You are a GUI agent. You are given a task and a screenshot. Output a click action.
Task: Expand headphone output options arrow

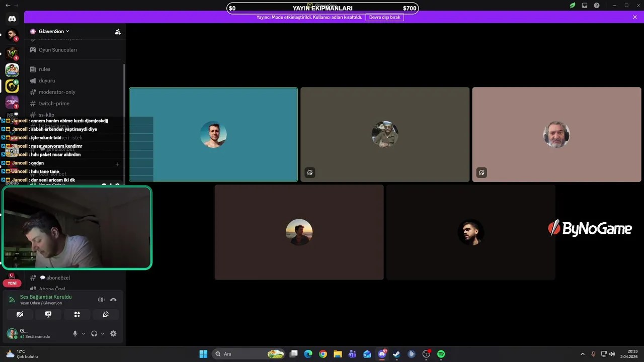(x=103, y=333)
